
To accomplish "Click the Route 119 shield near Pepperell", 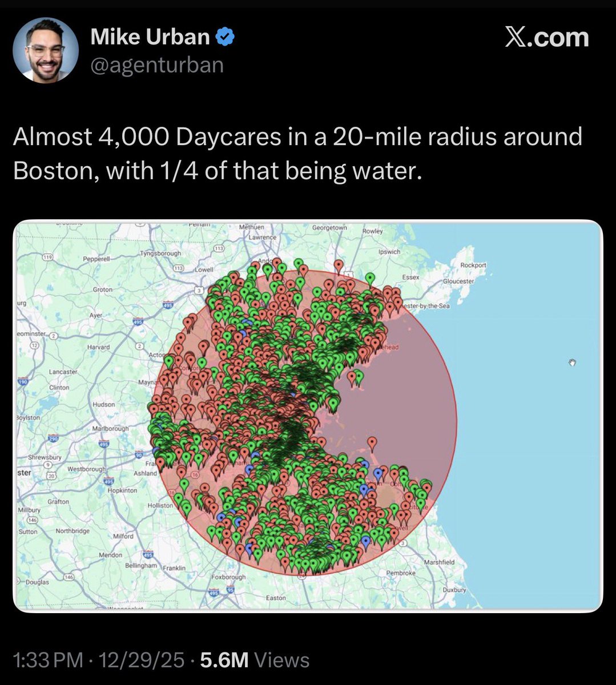I will pyautogui.click(x=49, y=258).
